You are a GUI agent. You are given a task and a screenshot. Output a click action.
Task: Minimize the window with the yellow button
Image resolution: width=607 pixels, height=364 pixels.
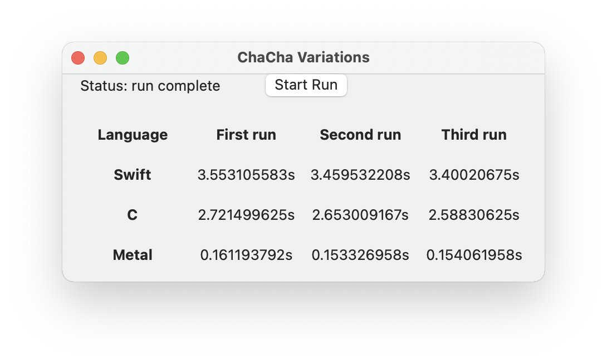click(x=100, y=58)
